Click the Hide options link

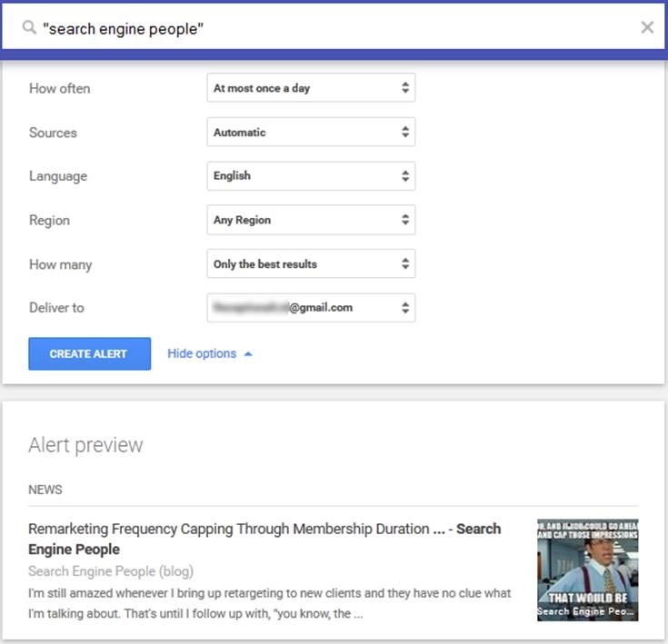(202, 353)
